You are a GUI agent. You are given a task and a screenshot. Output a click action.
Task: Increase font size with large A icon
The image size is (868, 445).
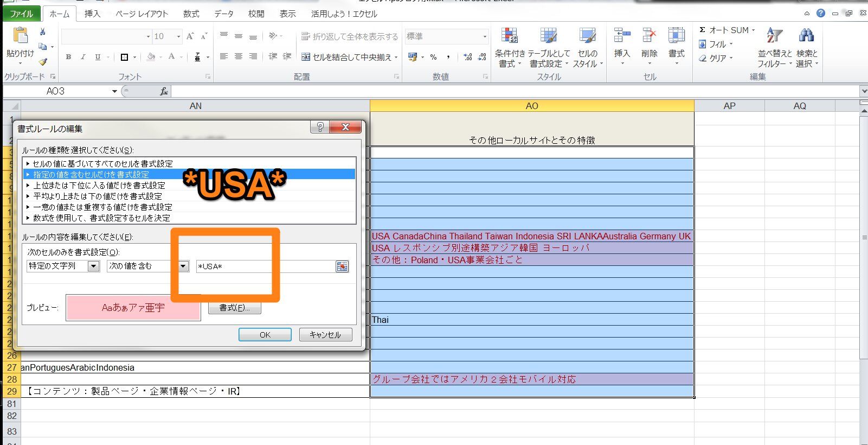coord(190,36)
